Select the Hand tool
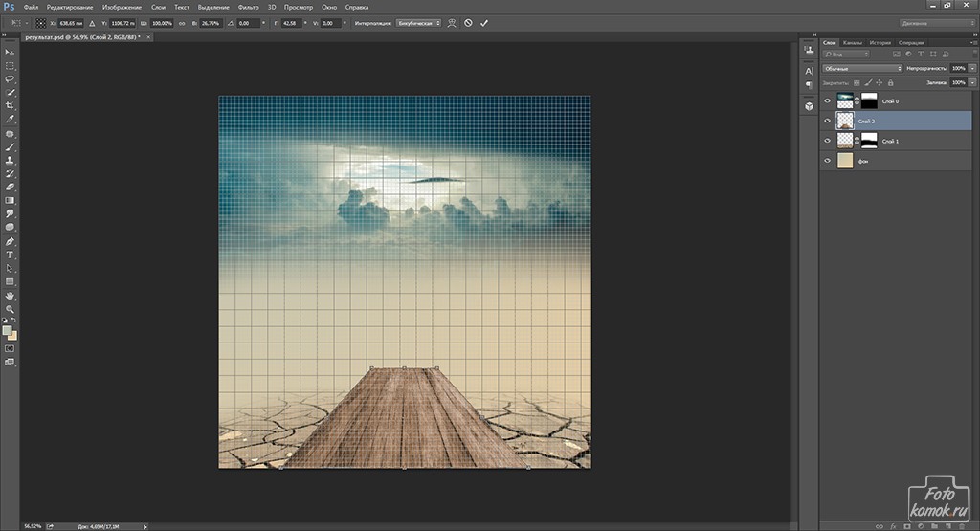 pos(11,296)
